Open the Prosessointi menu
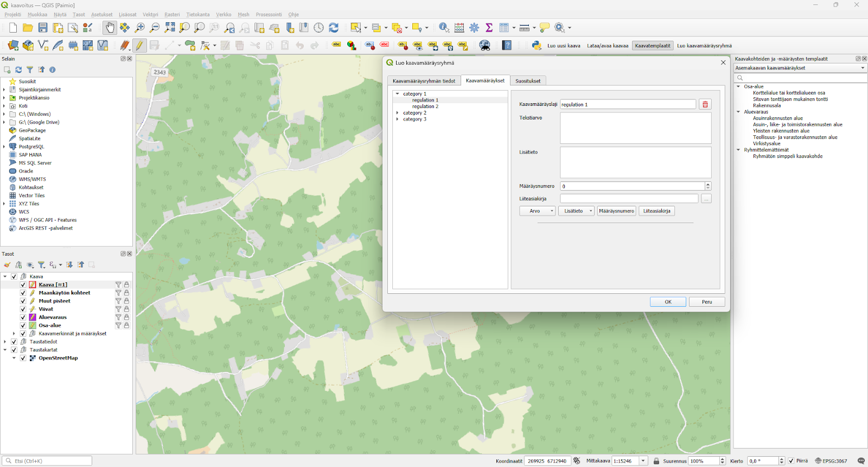This screenshot has width=868, height=467. click(x=269, y=15)
